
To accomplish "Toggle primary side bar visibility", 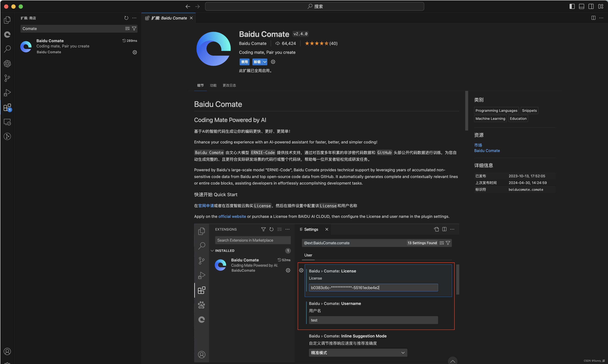I will pos(572,6).
